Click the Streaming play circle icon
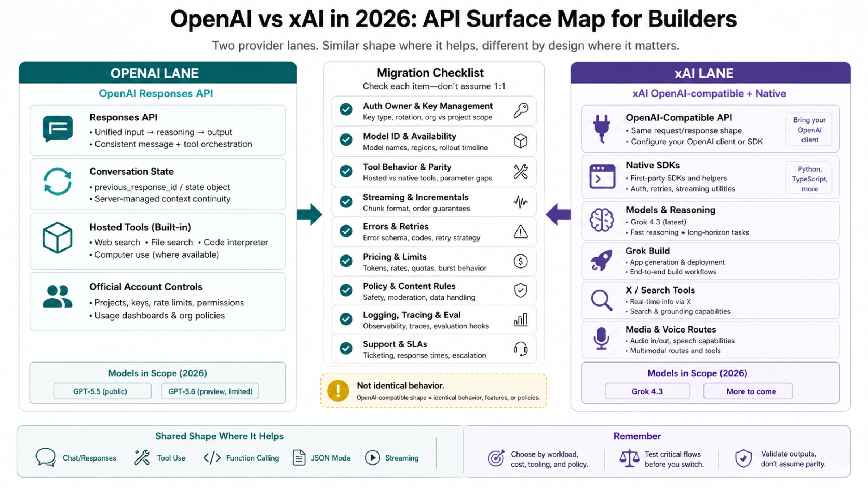The image size is (868, 488). coord(373,458)
